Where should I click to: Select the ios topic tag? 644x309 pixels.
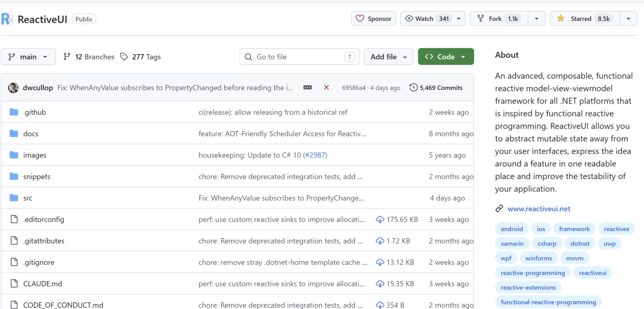(x=541, y=229)
